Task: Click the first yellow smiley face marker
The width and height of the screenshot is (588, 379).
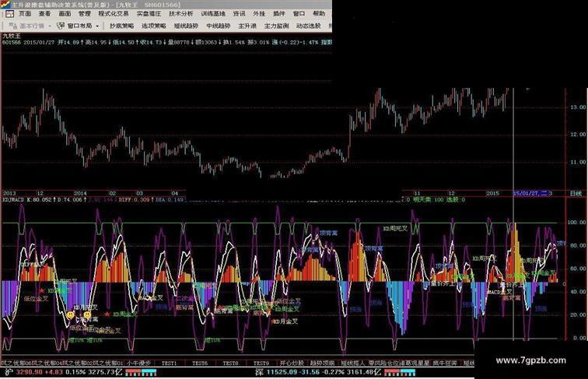Action: coord(71,315)
